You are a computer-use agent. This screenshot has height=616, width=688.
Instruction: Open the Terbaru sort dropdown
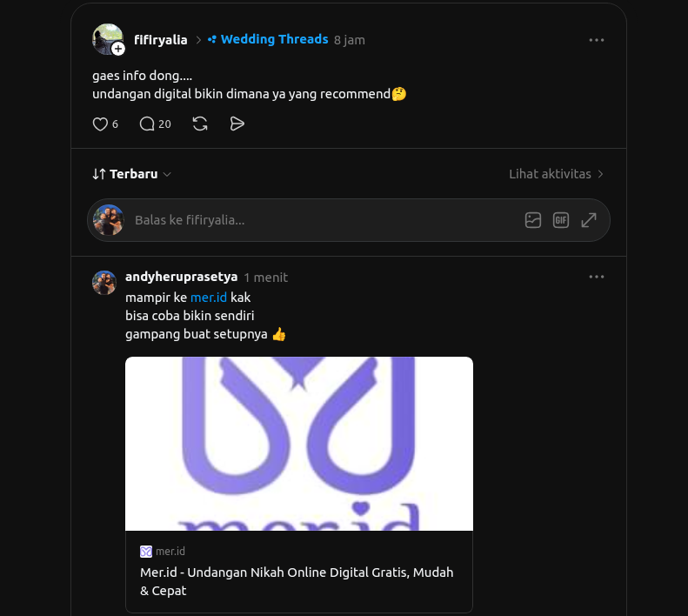coord(131,174)
